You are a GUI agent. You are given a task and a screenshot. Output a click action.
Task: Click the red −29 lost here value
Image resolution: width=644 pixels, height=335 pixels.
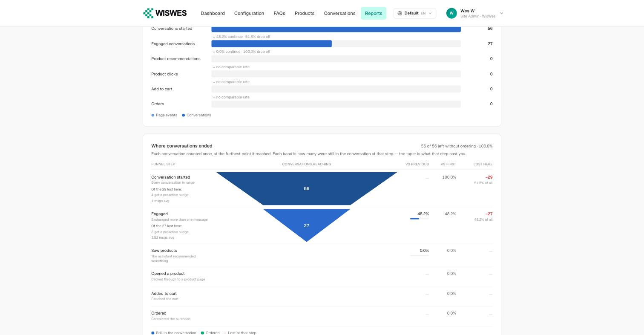point(489,177)
